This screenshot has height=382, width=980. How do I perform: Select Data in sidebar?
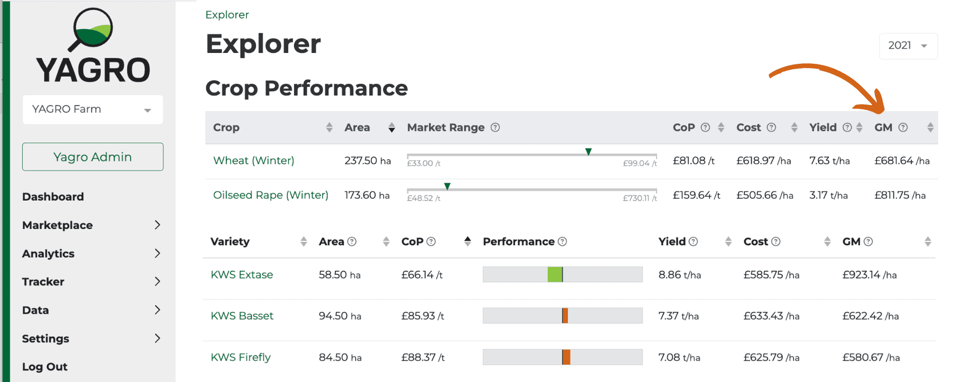(35, 310)
